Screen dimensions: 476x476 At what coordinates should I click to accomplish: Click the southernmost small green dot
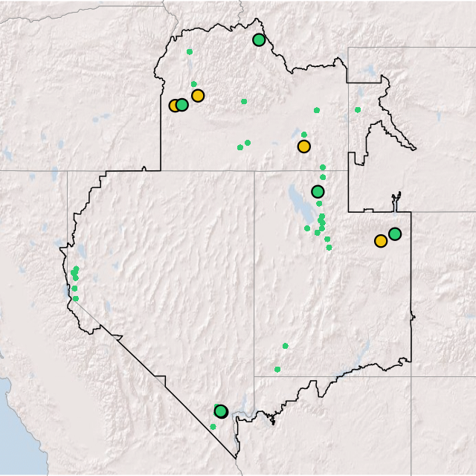click(213, 426)
